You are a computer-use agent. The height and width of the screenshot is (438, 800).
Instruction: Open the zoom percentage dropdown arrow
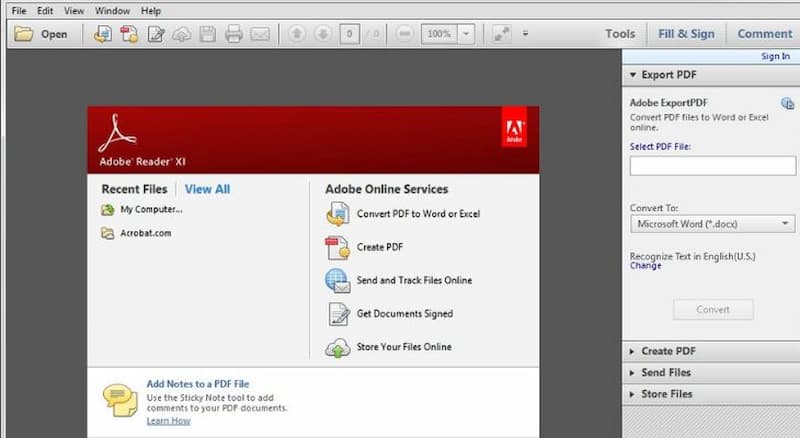pos(466,34)
